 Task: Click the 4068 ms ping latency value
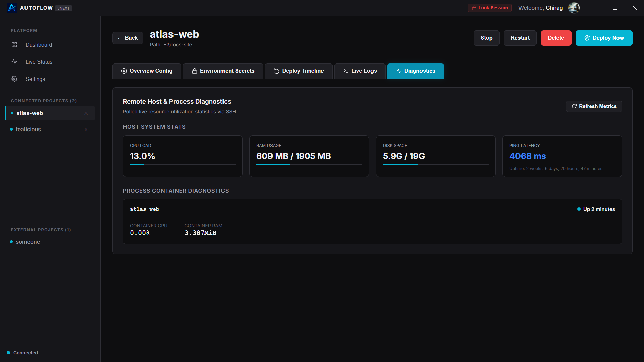528,156
